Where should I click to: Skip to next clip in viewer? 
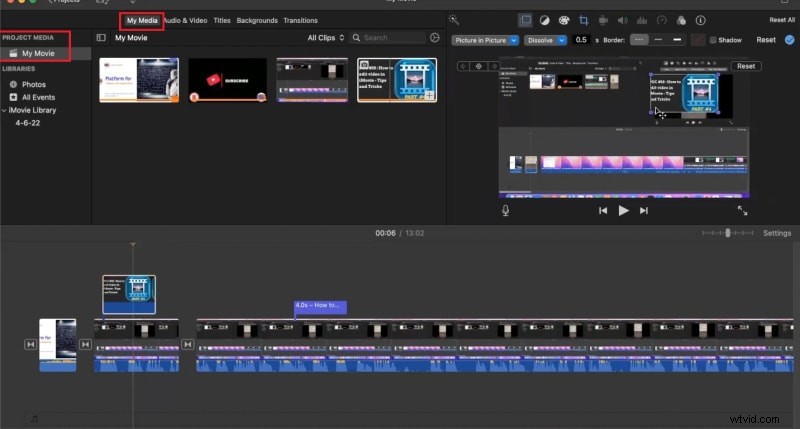[x=644, y=210]
